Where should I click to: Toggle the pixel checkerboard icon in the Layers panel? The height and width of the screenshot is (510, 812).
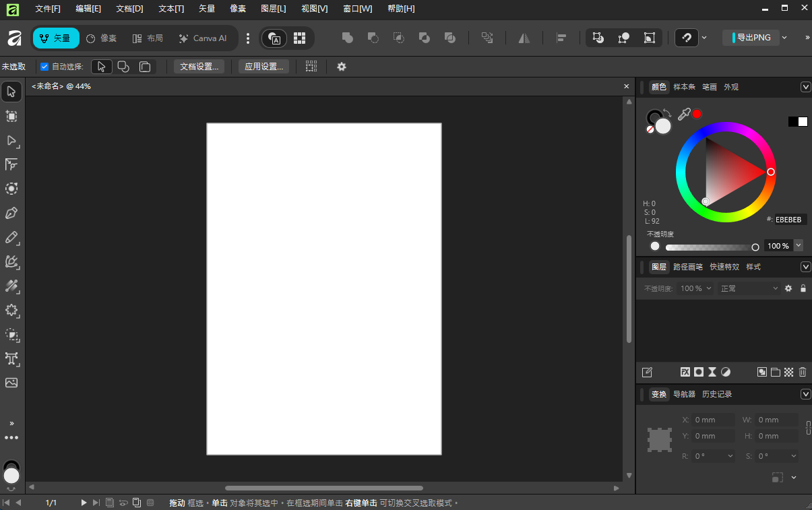pos(789,372)
